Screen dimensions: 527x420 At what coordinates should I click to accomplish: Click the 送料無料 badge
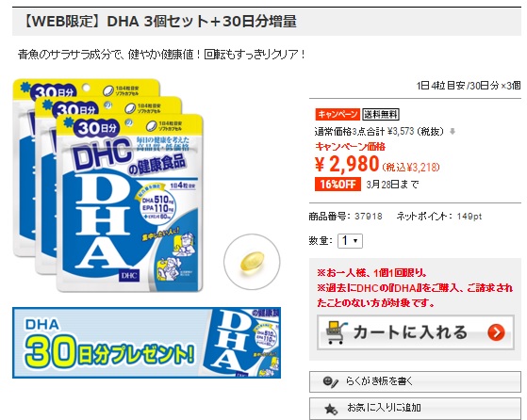[x=381, y=115]
